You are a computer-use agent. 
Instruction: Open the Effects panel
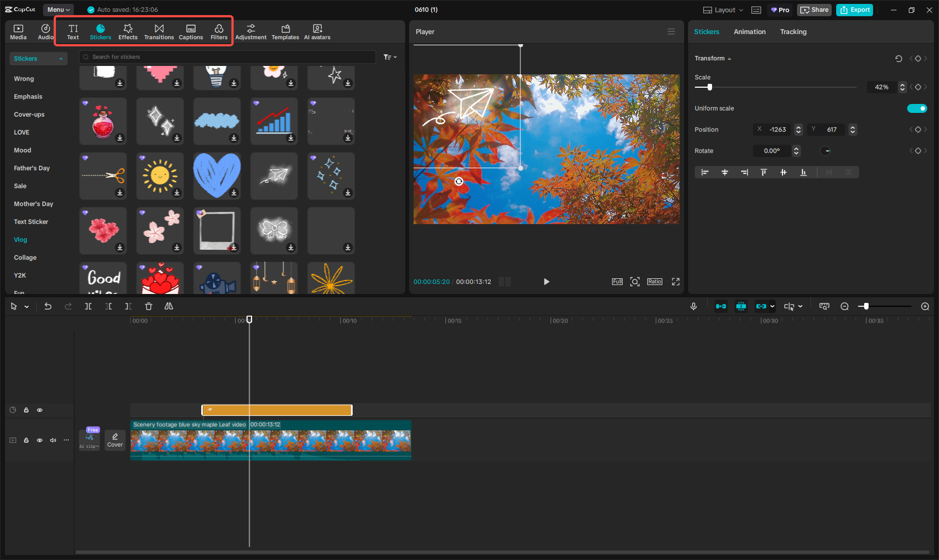pos(128,31)
